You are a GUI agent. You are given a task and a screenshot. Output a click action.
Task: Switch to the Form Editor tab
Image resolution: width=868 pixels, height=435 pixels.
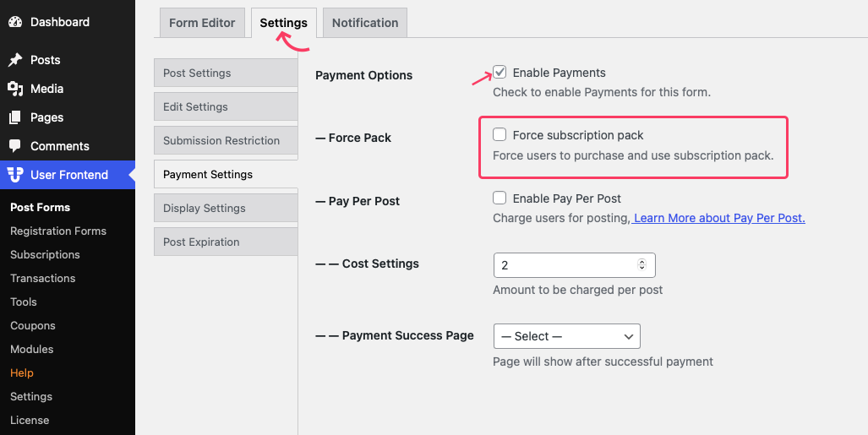(x=202, y=23)
